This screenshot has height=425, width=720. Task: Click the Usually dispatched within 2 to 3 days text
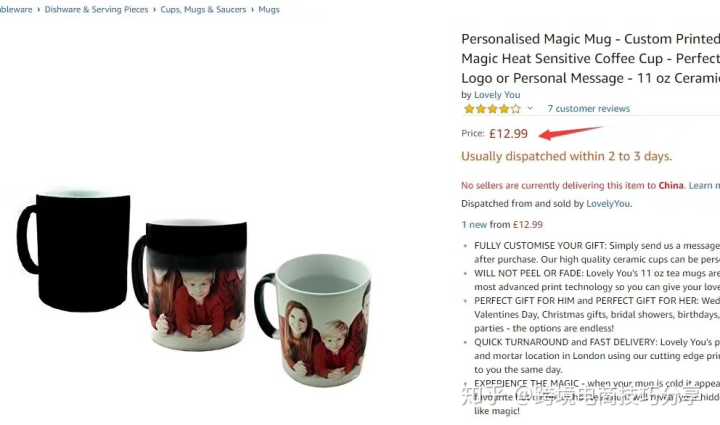566,156
